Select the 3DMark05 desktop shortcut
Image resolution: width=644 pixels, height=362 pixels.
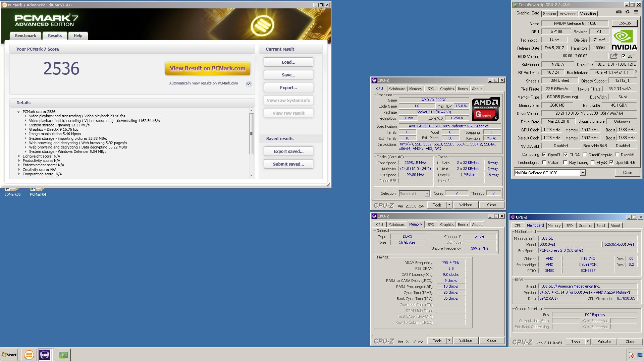coord(12,192)
